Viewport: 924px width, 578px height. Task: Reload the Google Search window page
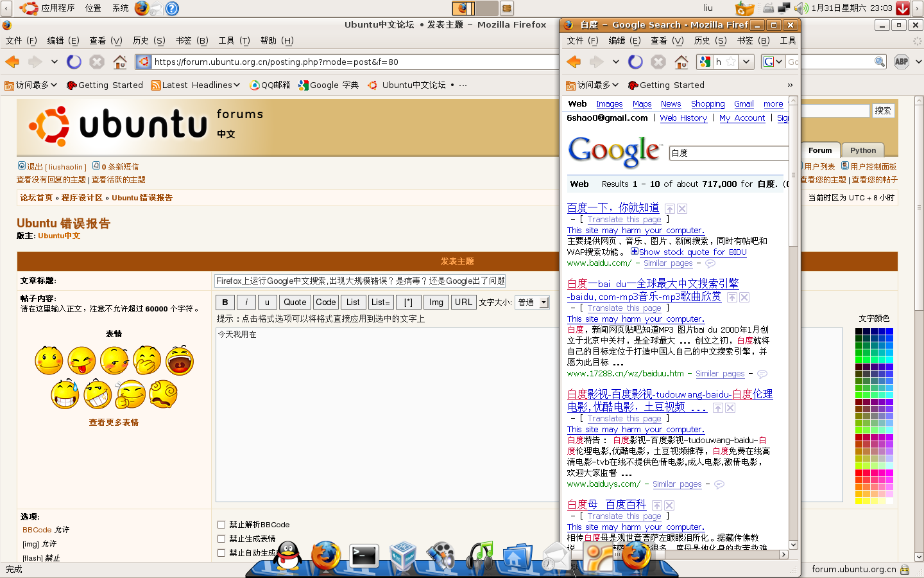click(635, 62)
